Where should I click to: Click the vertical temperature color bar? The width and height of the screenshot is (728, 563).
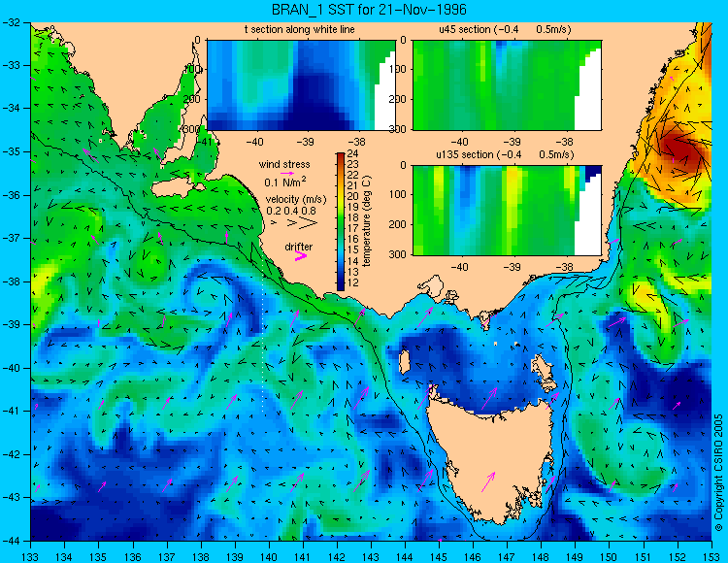point(341,222)
